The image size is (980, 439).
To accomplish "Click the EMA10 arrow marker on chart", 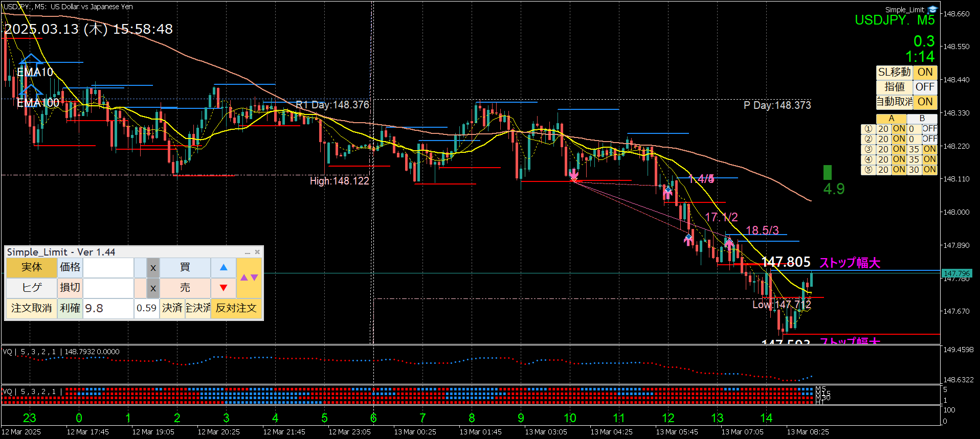I will click(x=31, y=60).
